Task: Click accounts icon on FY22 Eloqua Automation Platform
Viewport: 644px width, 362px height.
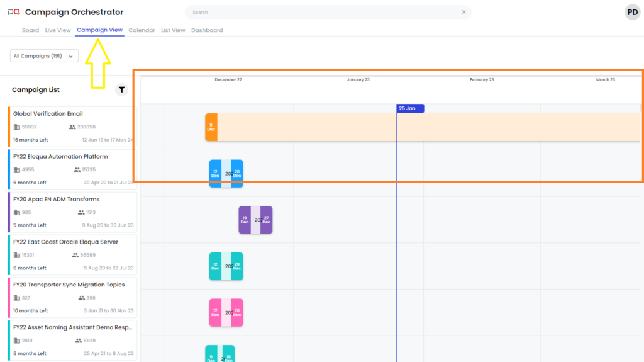Action: (17, 170)
